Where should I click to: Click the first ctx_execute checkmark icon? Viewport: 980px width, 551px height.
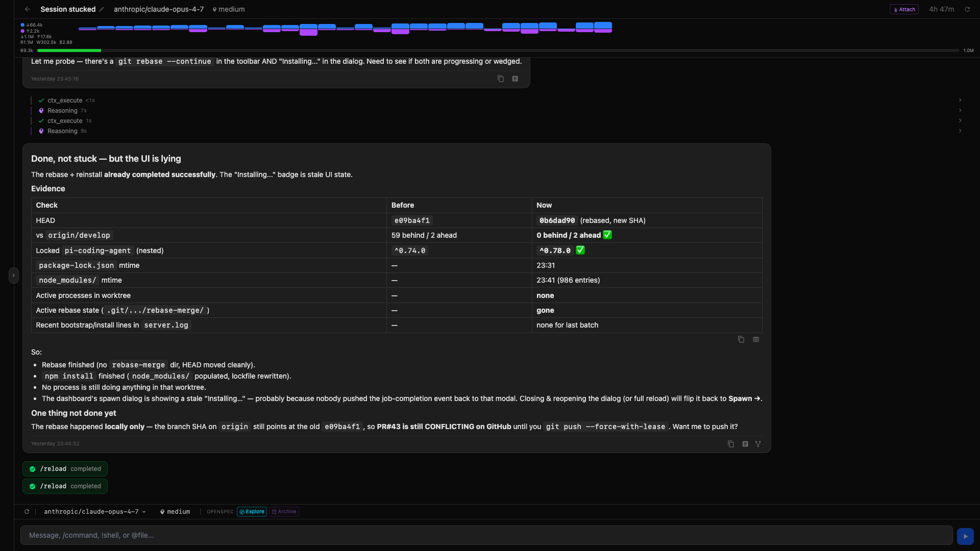coord(41,101)
